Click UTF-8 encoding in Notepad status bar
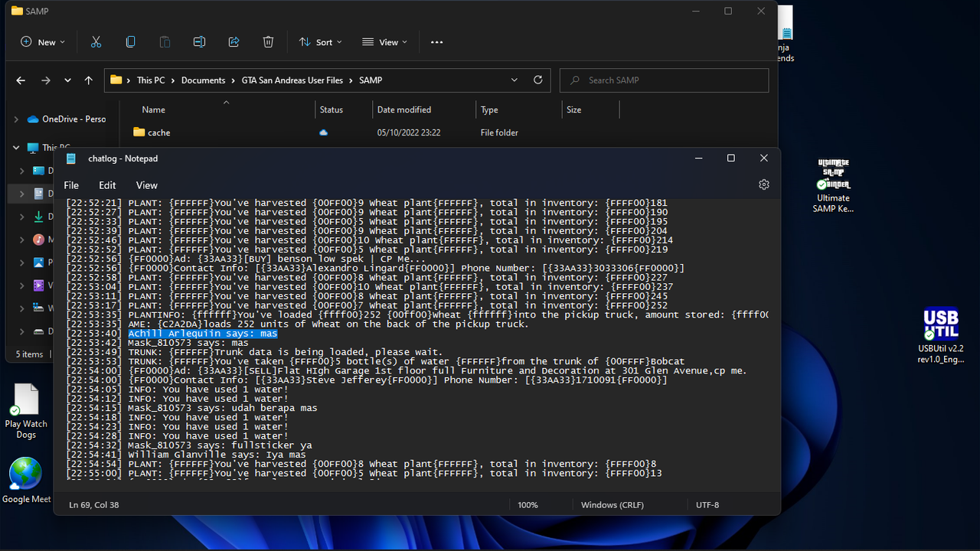Image resolution: width=980 pixels, height=551 pixels. pos(707,505)
